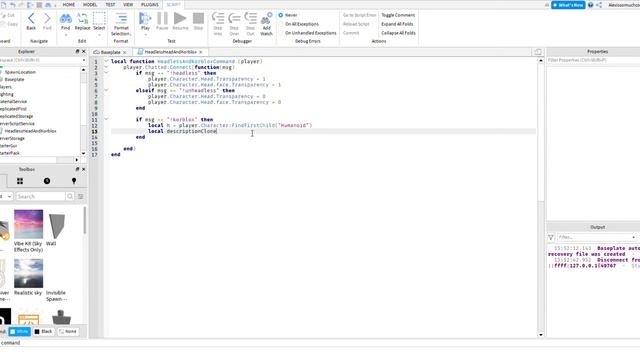Viewport: 640px width, 360px height.
Task: Click the Step Over debugger icon
Action: [x=234, y=24]
